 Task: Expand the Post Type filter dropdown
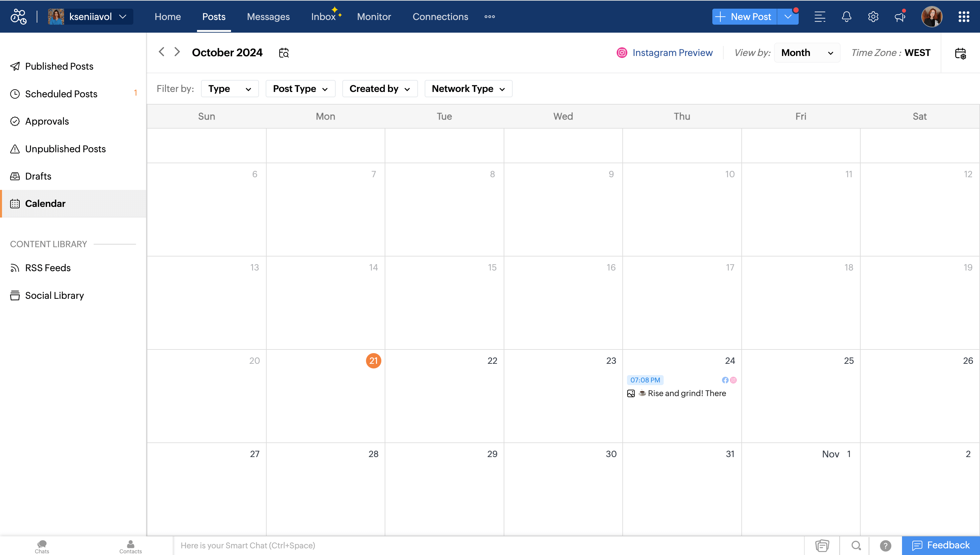click(301, 88)
